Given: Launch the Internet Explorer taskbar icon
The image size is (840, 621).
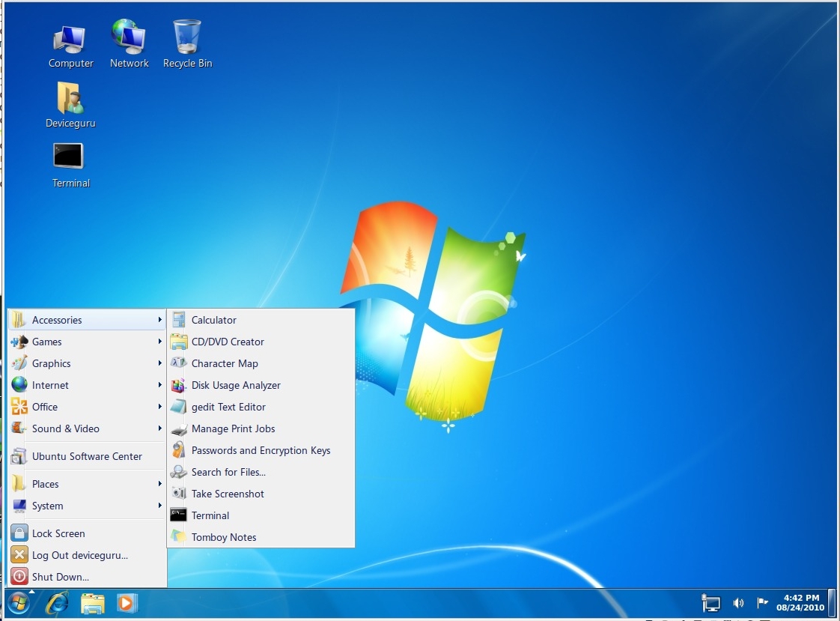Looking at the screenshot, I should point(58,604).
